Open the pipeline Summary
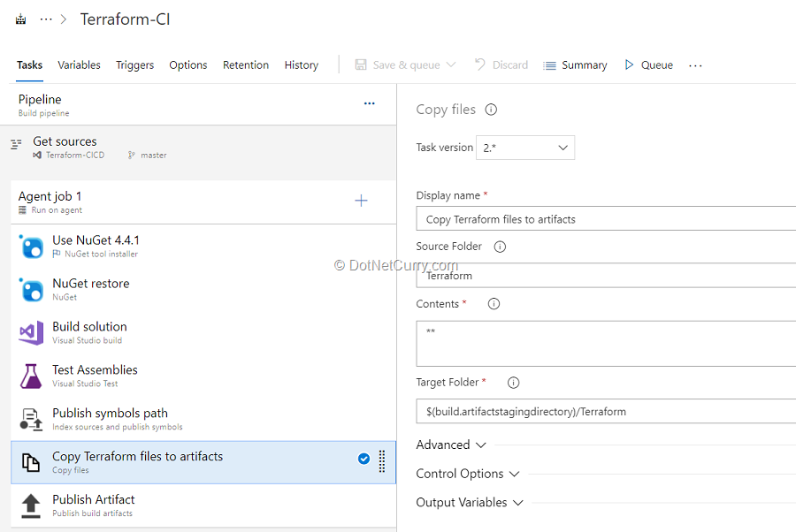 575,65
